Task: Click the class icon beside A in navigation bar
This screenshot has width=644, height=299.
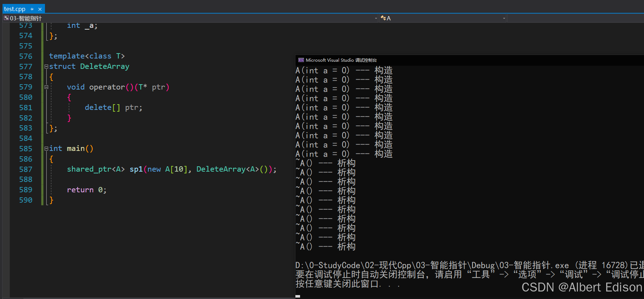Action: (x=383, y=18)
